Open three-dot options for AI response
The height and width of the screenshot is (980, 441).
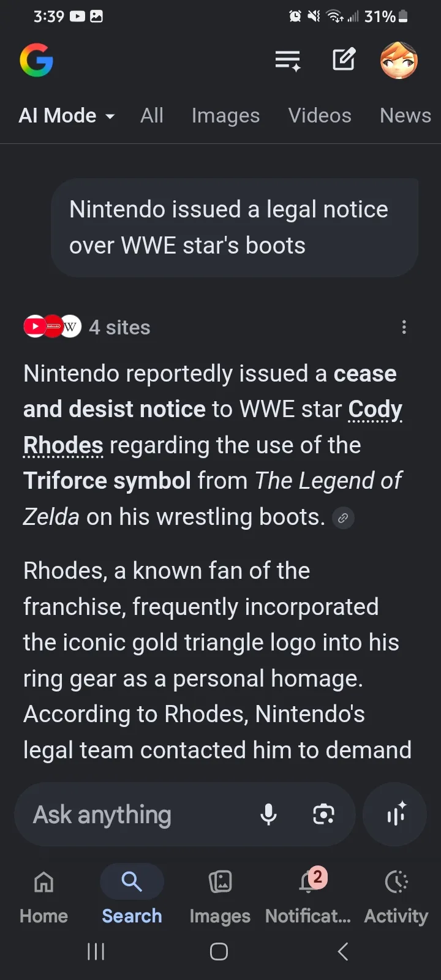point(404,327)
